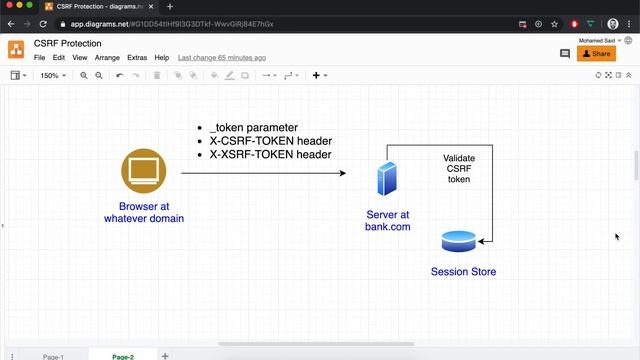The image size is (640, 360).
Task: Select the token list text block
Action: 264,141
